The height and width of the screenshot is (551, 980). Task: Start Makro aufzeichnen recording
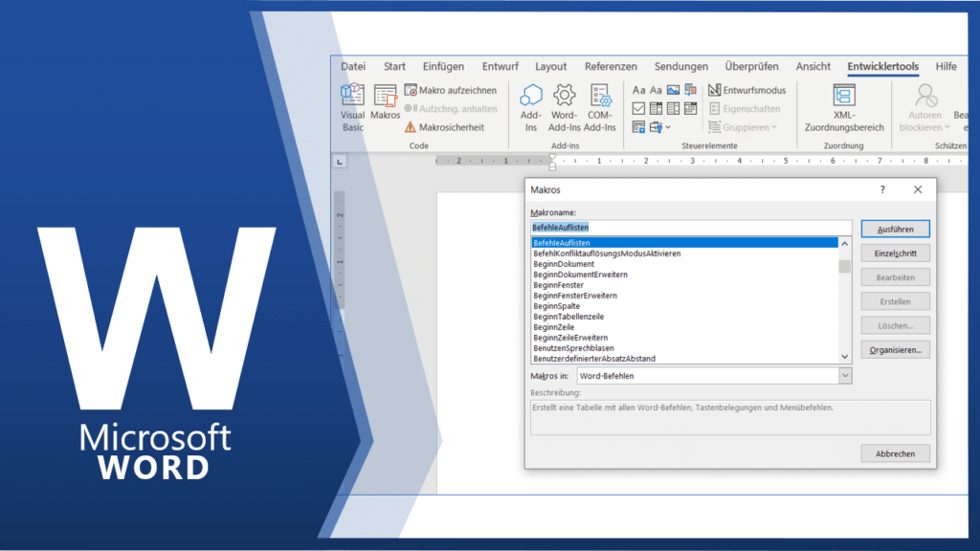pyautogui.click(x=451, y=90)
